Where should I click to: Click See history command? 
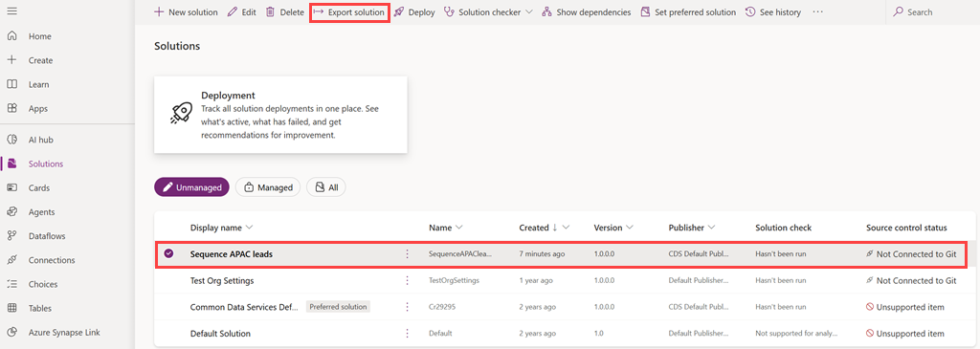tap(773, 11)
